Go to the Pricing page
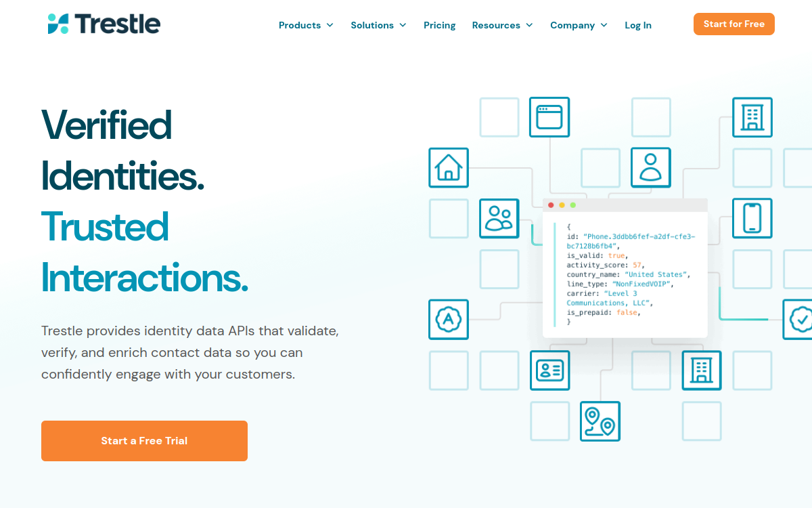812x508 pixels. 440,25
